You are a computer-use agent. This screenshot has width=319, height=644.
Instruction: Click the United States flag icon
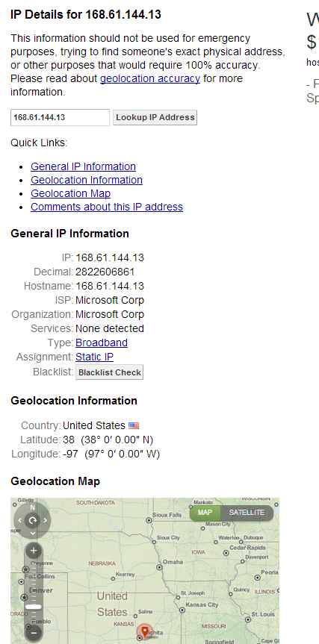[x=134, y=425]
